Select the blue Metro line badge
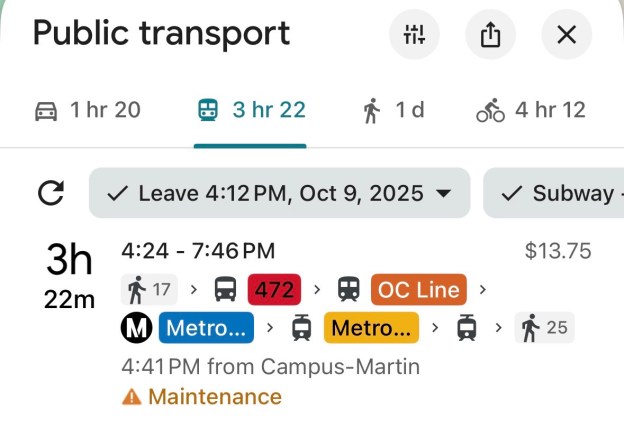Image resolution: width=624 pixels, height=428 pixels. (x=205, y=328)
